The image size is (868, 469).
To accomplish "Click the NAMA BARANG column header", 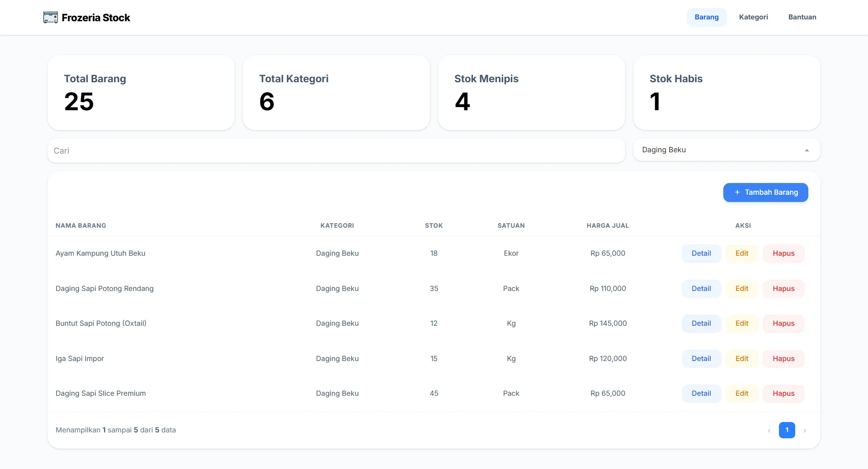I will [x=81, y=226].
